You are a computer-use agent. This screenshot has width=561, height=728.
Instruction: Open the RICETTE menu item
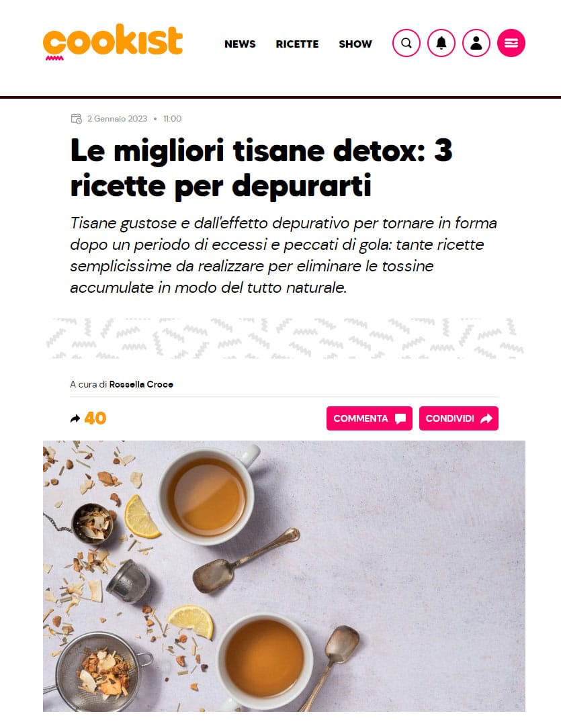tap(297, 44)
